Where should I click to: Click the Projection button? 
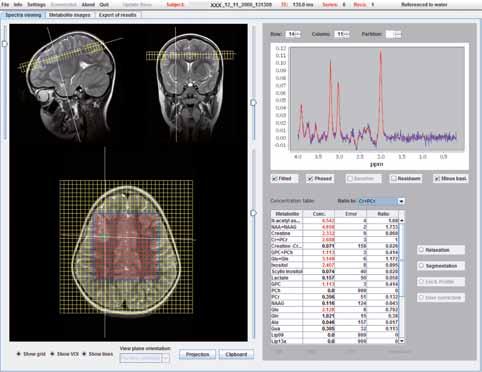point(197,354)
